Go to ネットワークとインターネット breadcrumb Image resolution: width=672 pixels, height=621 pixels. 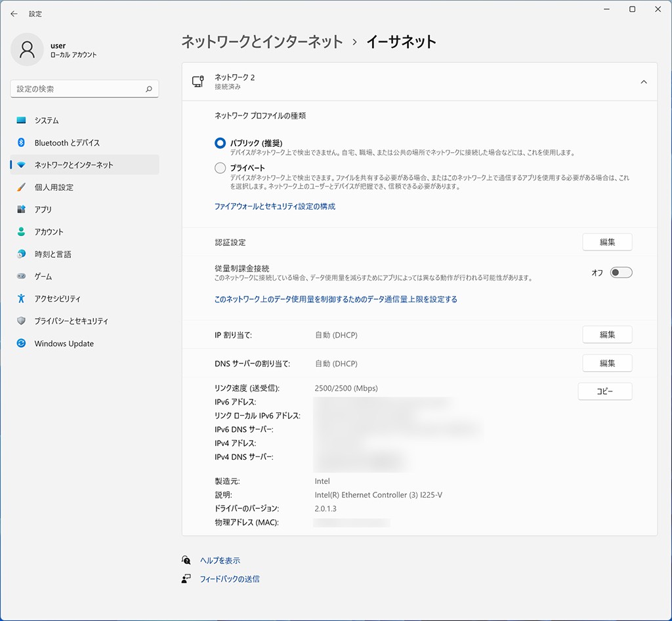pyautogui.click(x=262, y=42)
